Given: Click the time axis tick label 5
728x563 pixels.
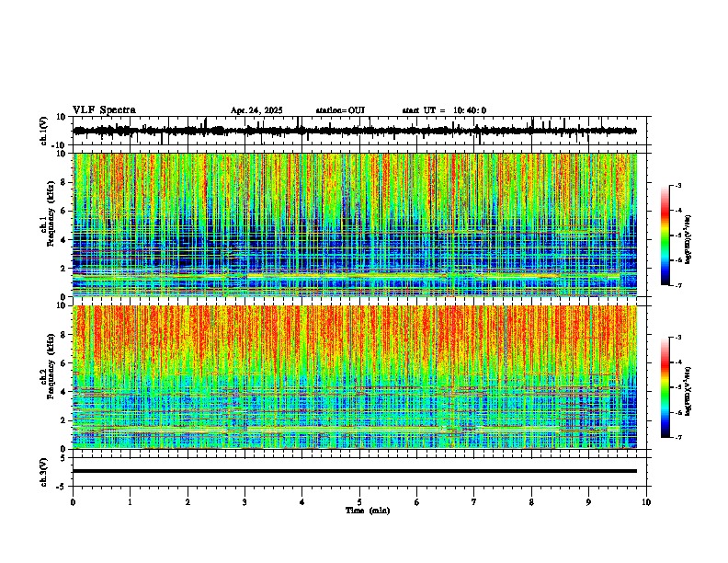Looking at the screenshot, I should pyautogui.click(x=359, y=502).
